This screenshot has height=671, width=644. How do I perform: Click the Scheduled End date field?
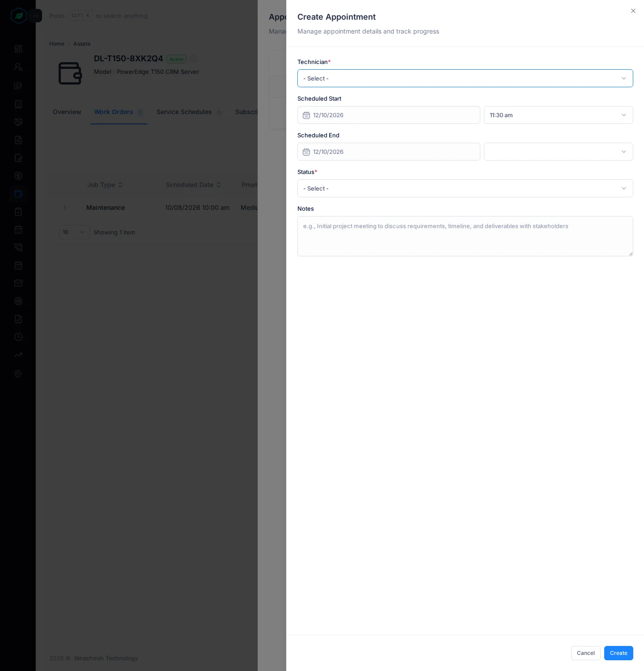pyautogui.click(x=389, y=152)
